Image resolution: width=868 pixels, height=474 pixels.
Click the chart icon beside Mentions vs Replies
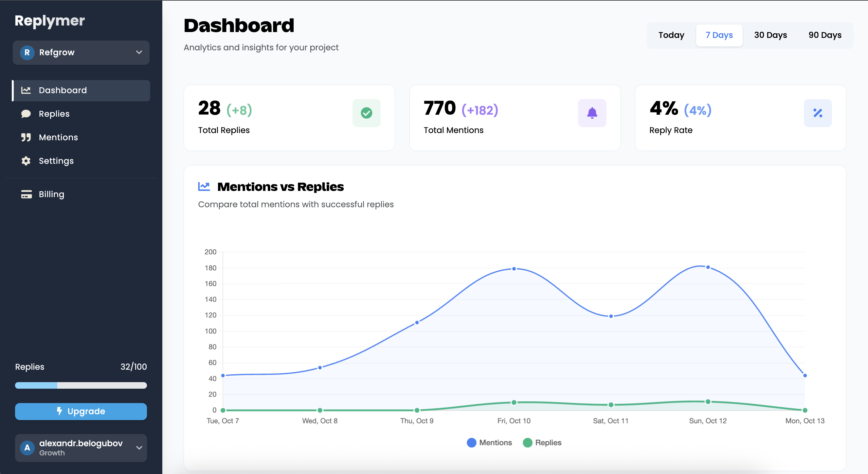click(x=204, y=187)
